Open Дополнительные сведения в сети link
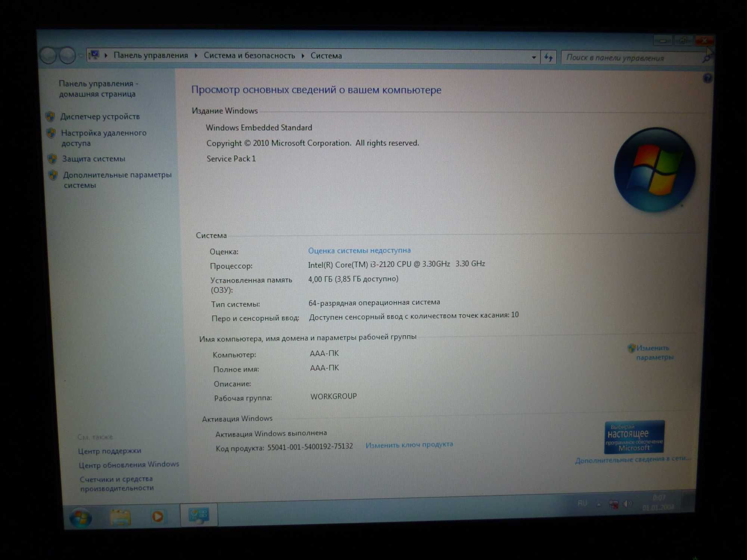 coord(633,460)
